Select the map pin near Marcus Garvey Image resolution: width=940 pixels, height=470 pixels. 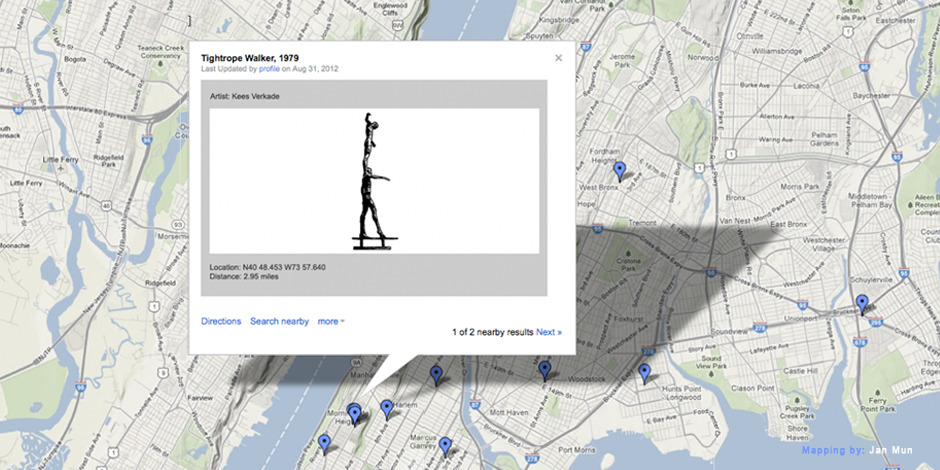coord(445,446)
